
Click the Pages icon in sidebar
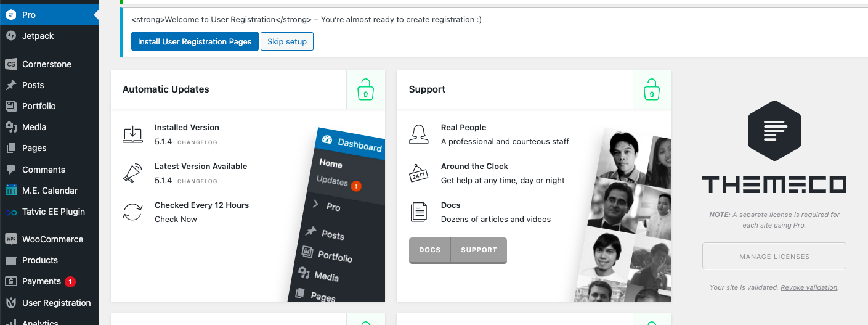tap(10, 148)
